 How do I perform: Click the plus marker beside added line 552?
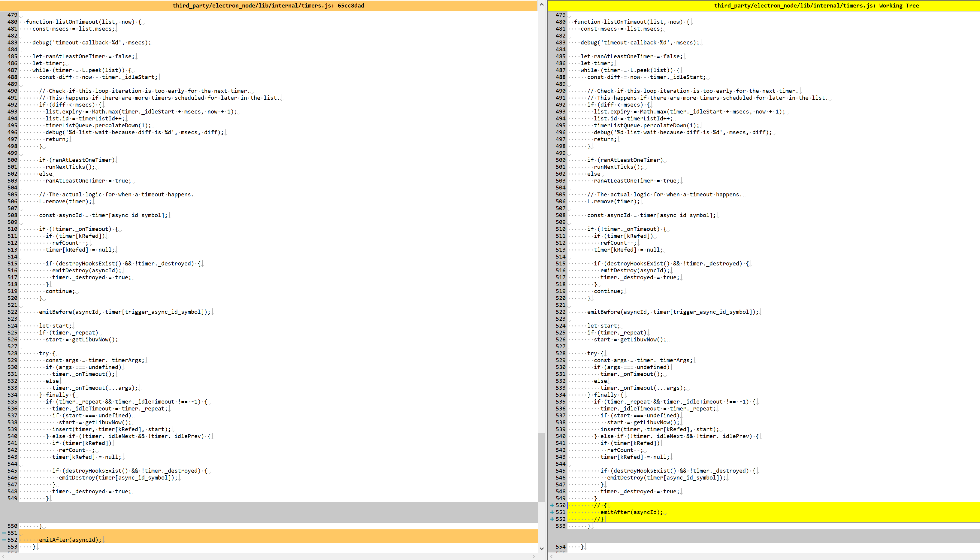552,519
